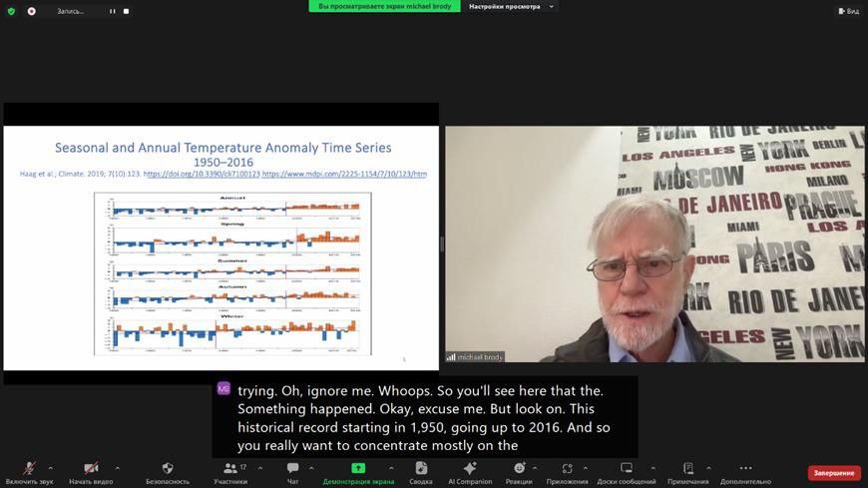Launch AI Companion sparkle icon
Screen dimensions: 868x488
pos(470,468)
